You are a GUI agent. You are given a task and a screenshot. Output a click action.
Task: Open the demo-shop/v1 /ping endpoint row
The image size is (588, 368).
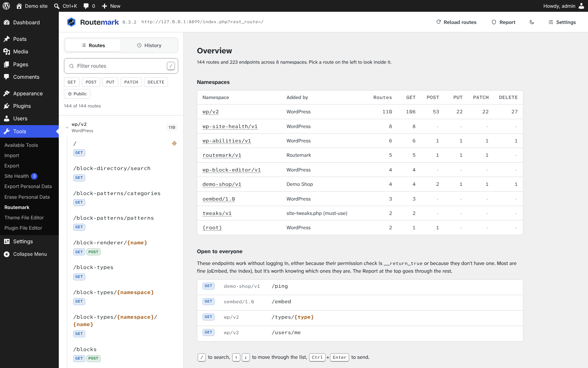[x=360, y=286]
